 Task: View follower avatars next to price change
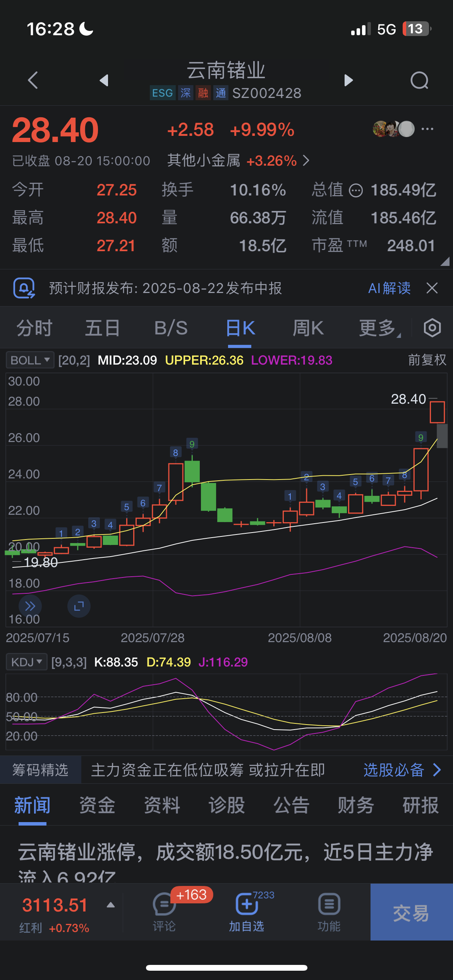pos(393,129)
